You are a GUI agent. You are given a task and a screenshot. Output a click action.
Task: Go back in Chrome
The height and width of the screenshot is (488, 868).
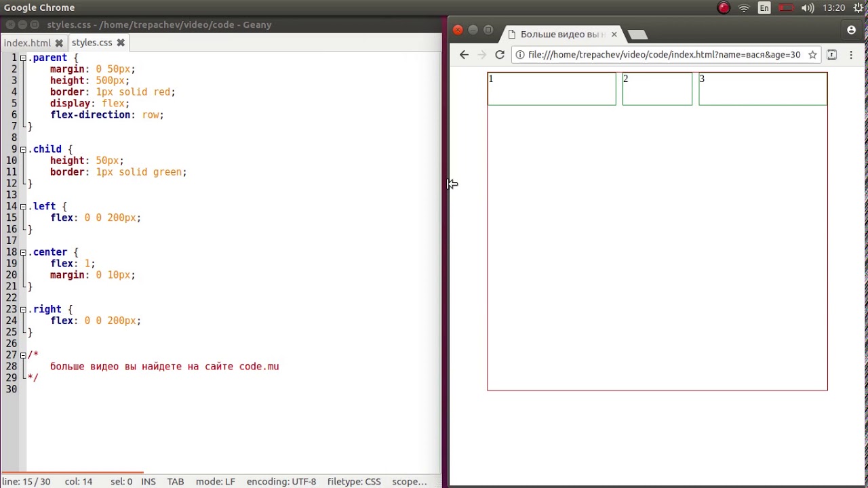point(464,55)
